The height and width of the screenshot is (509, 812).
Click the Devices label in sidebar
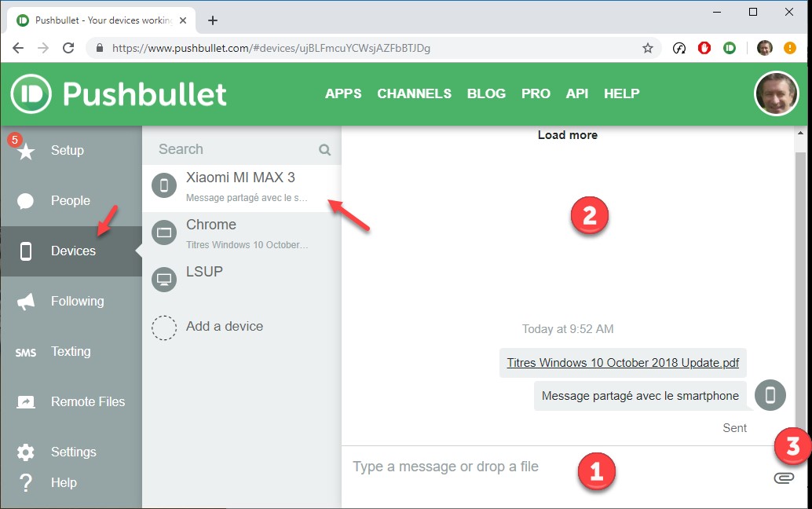(x=73, y=251)
